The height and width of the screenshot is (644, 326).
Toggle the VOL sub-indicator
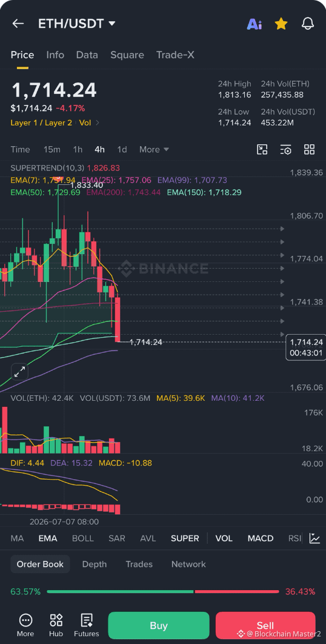pos(224,538)
